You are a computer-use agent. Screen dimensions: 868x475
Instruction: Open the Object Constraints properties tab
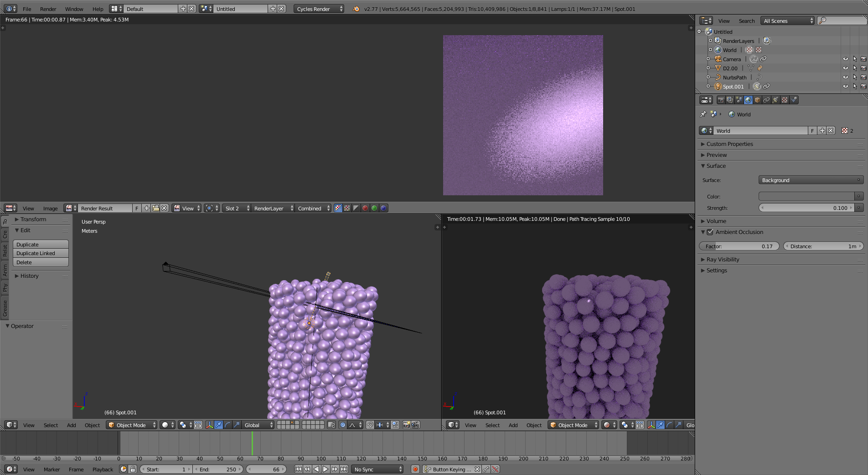pyautogui.click(x=766, y=100)
